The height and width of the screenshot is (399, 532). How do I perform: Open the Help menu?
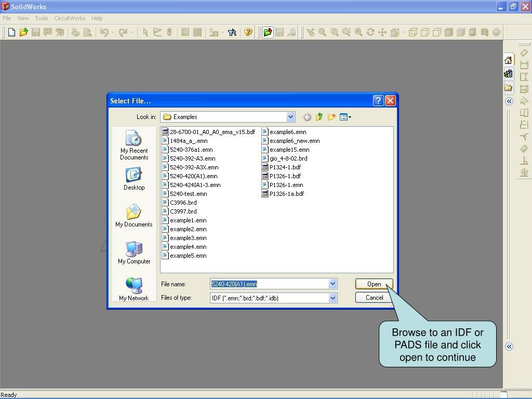(x=97, y=18)
